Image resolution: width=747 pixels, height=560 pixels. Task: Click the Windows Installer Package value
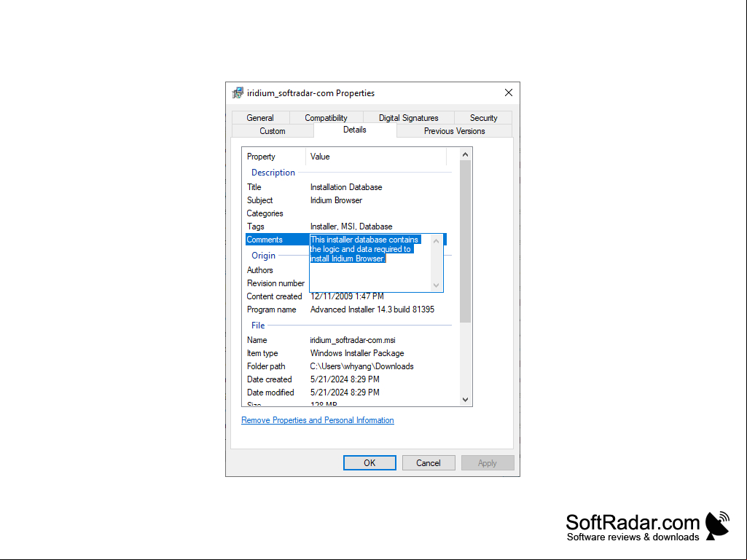pos(357,353)
